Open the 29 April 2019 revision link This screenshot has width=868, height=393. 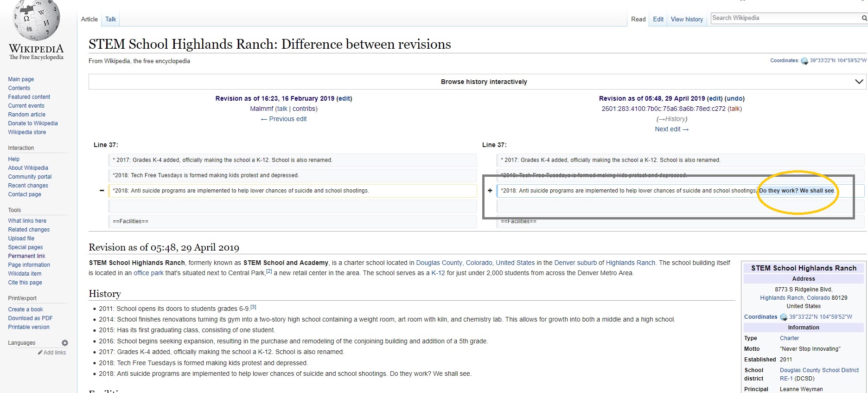pos(652,98)
